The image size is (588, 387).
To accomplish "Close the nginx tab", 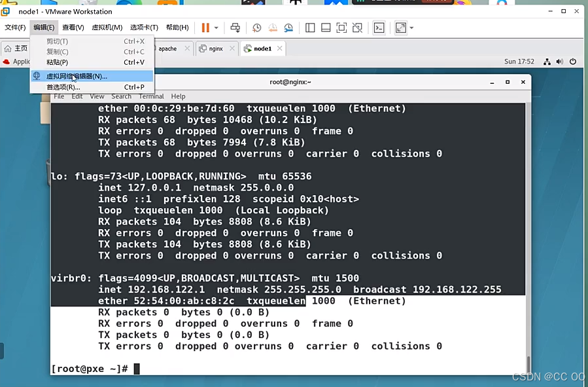I will tap(232, 48).
